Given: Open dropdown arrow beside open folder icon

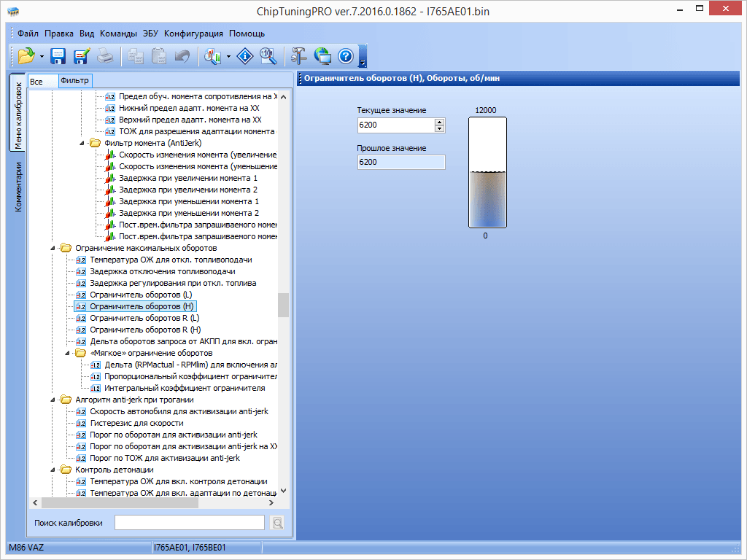Looking at the screenshot, I should 42,56.
